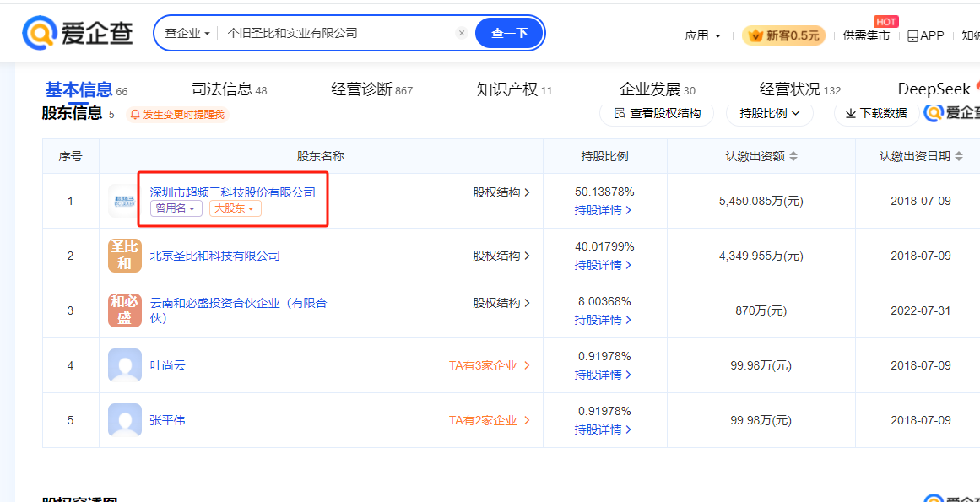Select the 2022-07-31 date cell
This screenshot has width=980, height=502.
tap(921, 310)
